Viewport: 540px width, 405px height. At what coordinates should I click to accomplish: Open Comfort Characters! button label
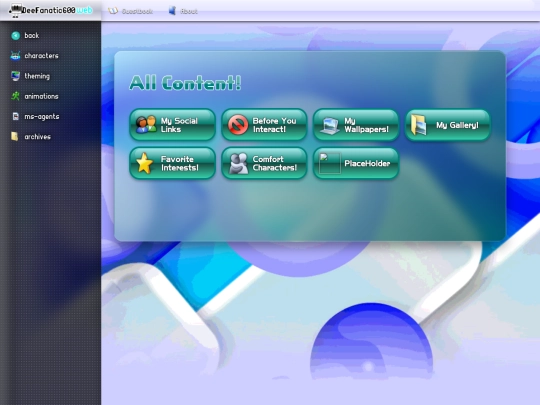tap(275, 163)
